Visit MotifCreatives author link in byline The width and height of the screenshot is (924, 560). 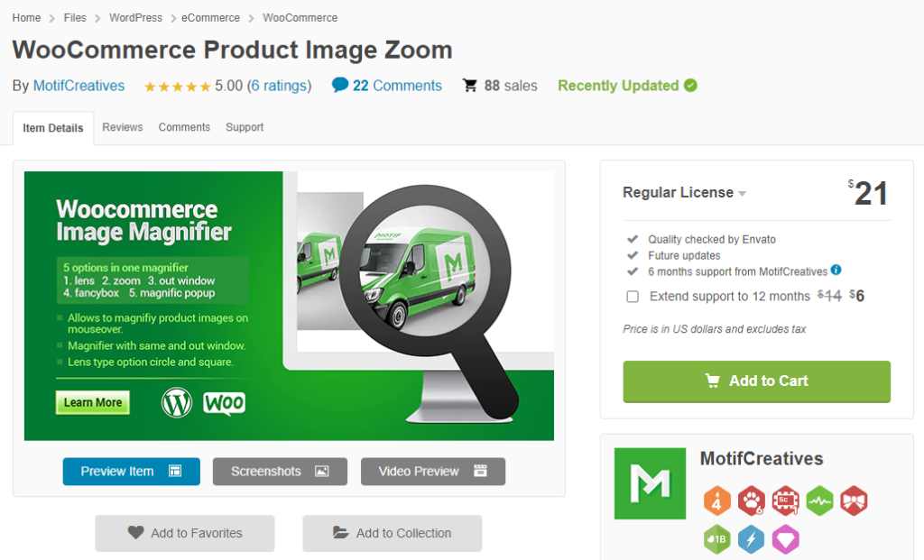click(x=79, y=86)
